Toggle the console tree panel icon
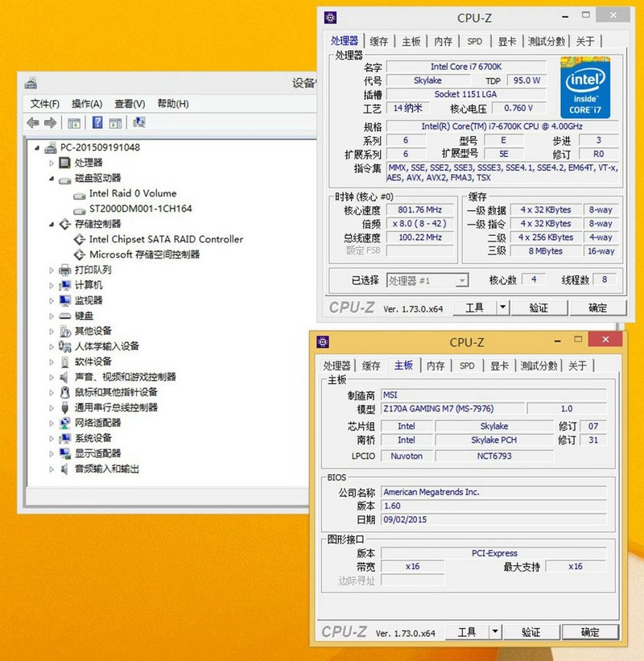Screen dimensions: 644x661 (73, 122)
